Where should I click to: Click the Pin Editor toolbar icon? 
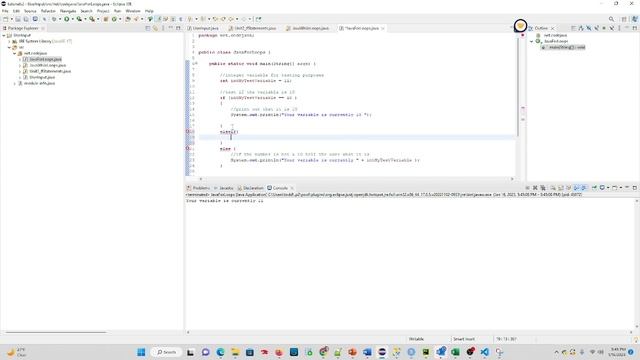click(258, 19)
